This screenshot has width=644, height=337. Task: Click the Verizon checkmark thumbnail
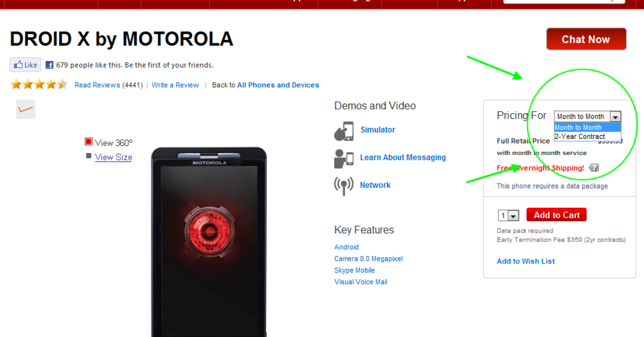(x=26, y=109)
